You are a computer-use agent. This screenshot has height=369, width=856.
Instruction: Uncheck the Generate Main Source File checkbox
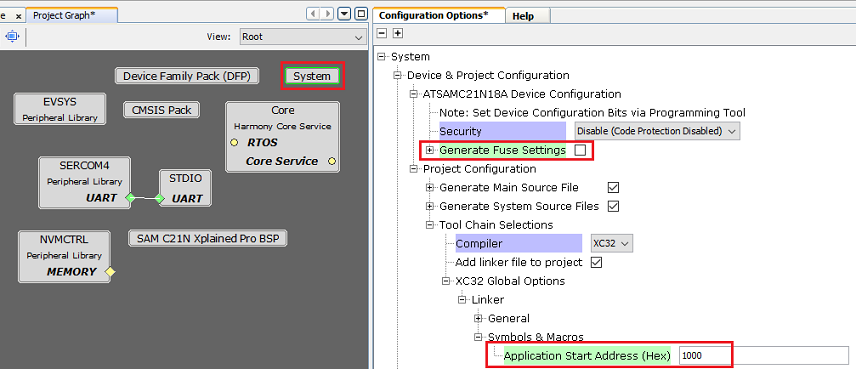(613, 188)
